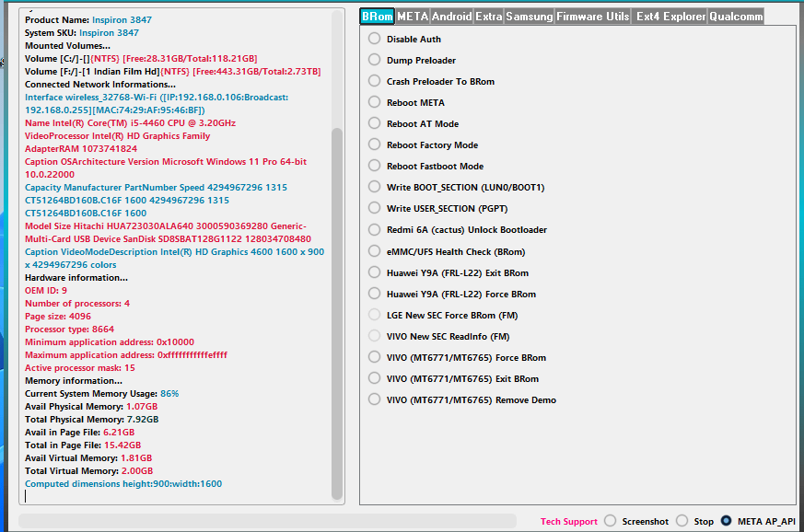Select Redmi 6A (cactus) Unlock Bootloader
This screenshot has height=532, width=804.
pos(375,229)
